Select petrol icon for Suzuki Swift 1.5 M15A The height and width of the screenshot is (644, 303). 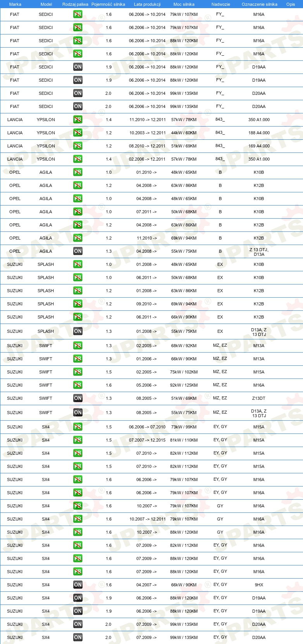click(x=78, y=372)
